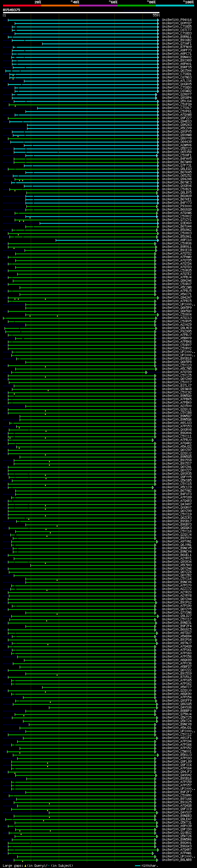Click hit label UniRef100_B3TLX7
This screenshot has height=868, width=197.
[177, 386]
